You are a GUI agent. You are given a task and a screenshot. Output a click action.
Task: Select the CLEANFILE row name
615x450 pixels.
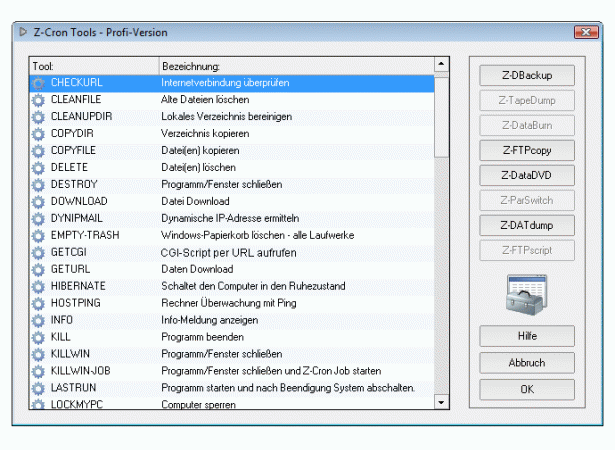coord(76,100)
